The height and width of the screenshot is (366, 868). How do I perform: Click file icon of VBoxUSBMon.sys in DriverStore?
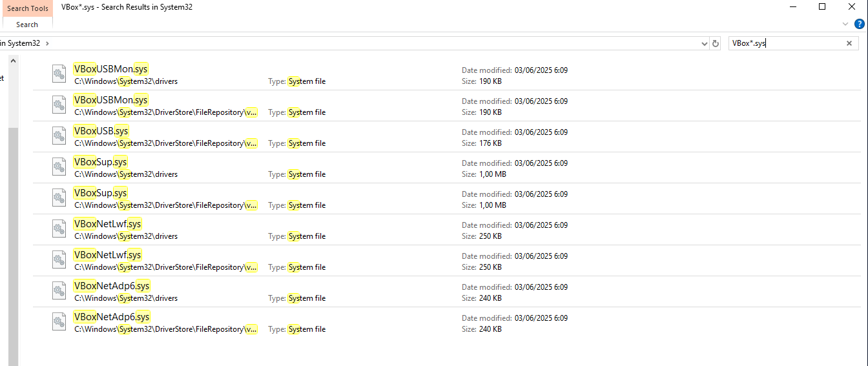click(59, 105)
